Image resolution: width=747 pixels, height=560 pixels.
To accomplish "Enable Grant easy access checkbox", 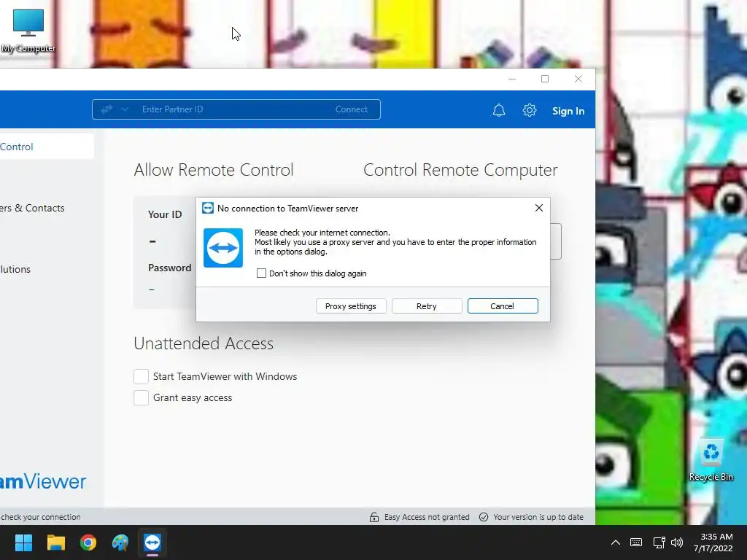I will click(141, 397).
